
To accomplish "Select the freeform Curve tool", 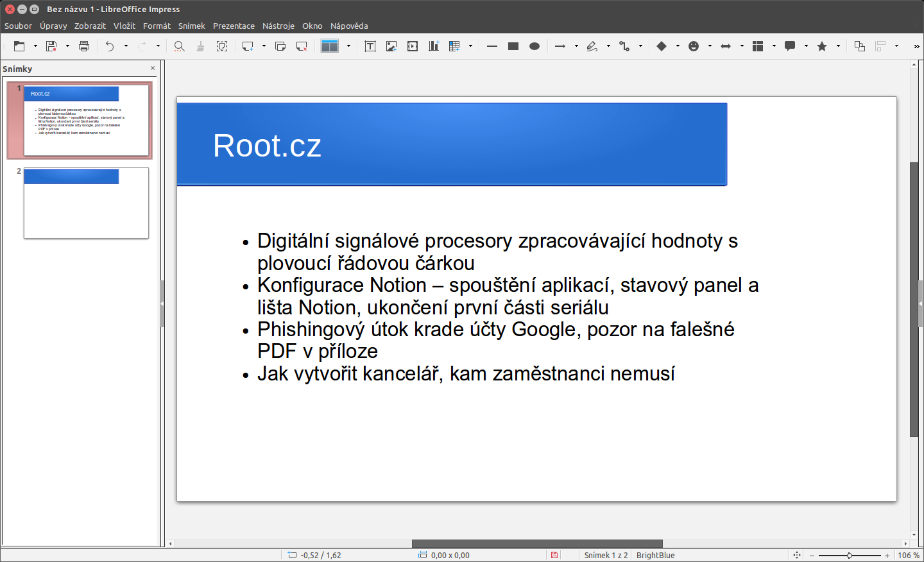I will pos(592,46).
